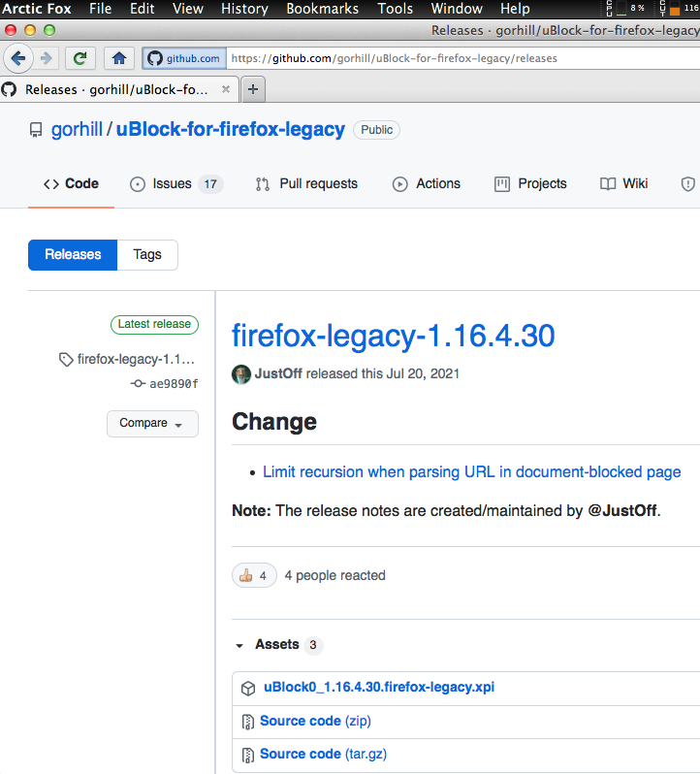Viewport: 700px width, 774px height.
Task: Click the '4 people reacted' text
Action: [334, 575]
